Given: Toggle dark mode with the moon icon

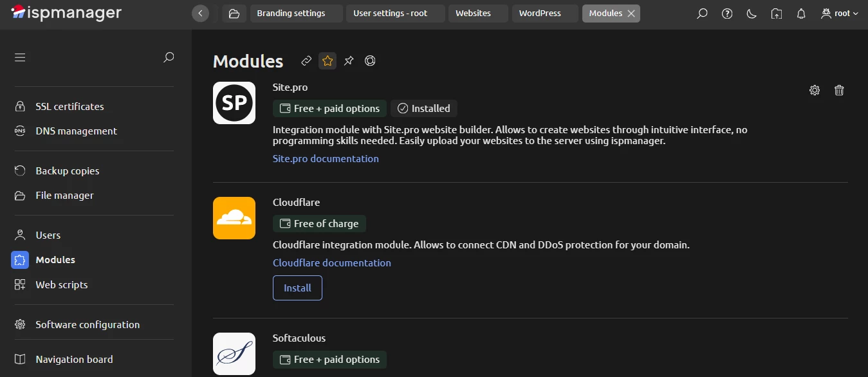Looking at the screenshot, I should point(751,13).
